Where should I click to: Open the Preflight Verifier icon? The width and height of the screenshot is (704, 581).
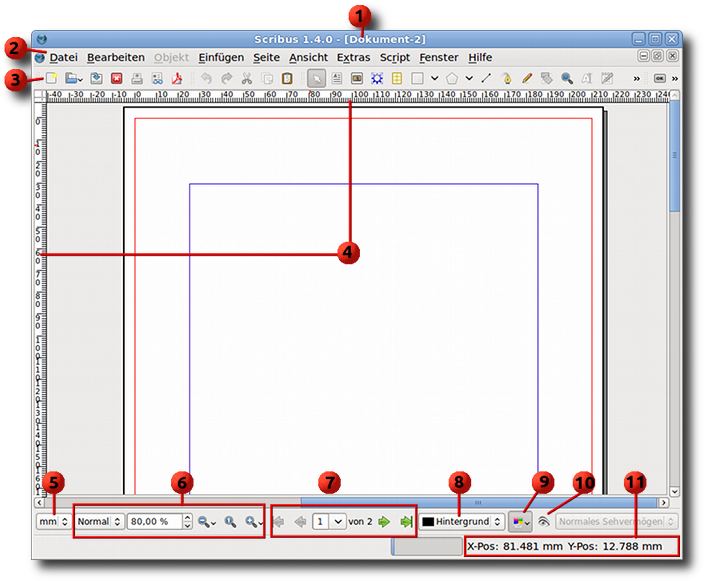click(x=157, y=79)
